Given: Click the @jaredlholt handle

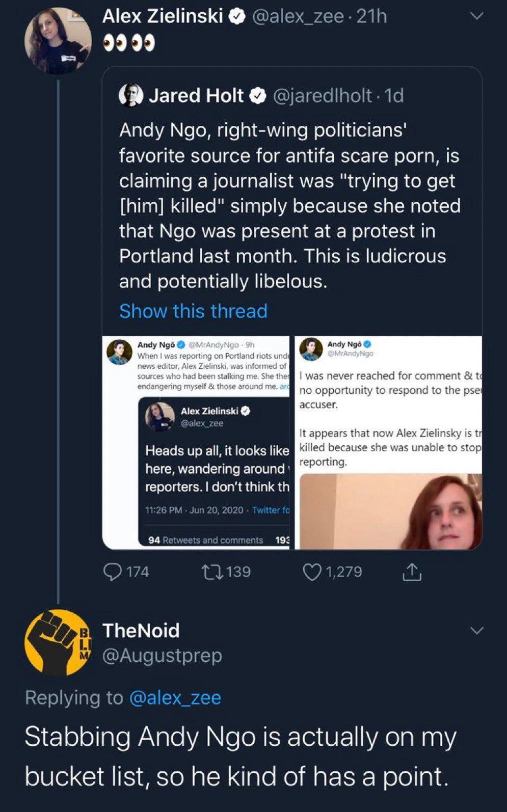Looking at the screenshot, I should pos(322,95).
